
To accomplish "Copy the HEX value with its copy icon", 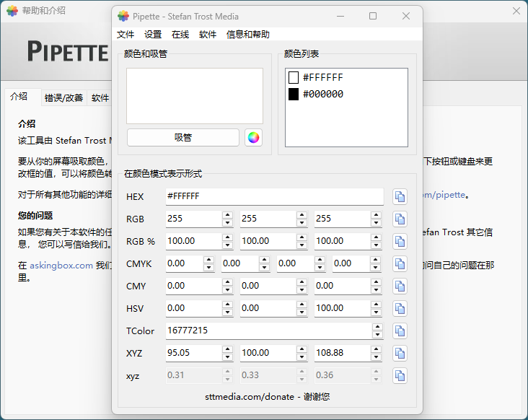I will click(400, 197).
